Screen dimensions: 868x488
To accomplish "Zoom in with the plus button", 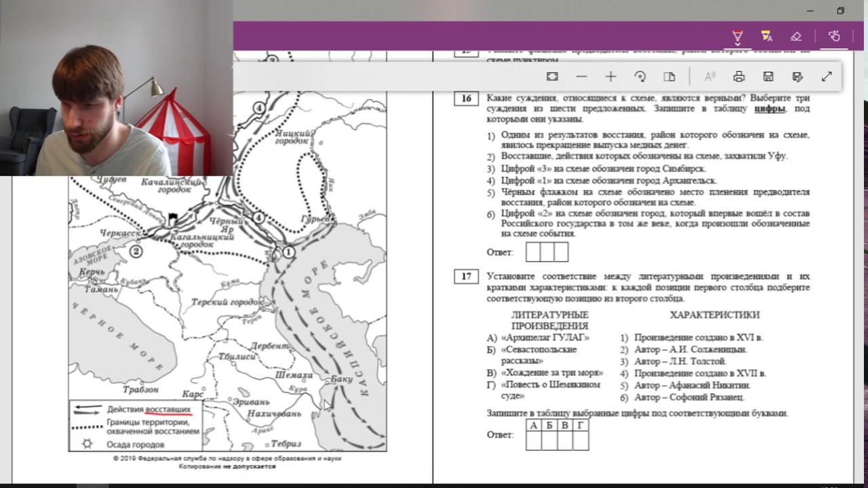I will click(x=610, y=77).
